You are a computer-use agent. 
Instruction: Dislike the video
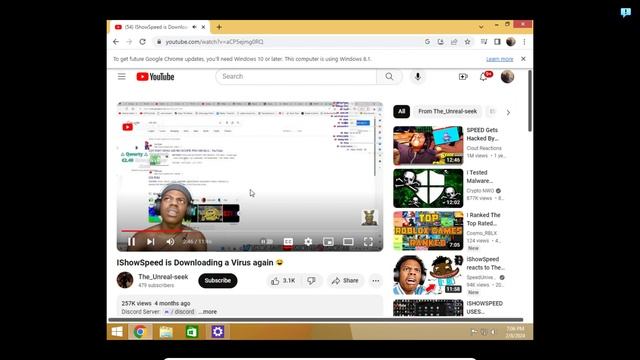311,280
